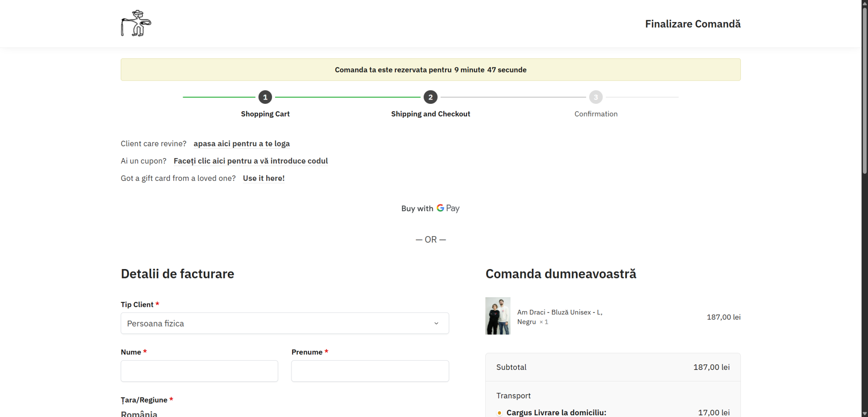Open the Shopping Cart step label

click(265, 114)
